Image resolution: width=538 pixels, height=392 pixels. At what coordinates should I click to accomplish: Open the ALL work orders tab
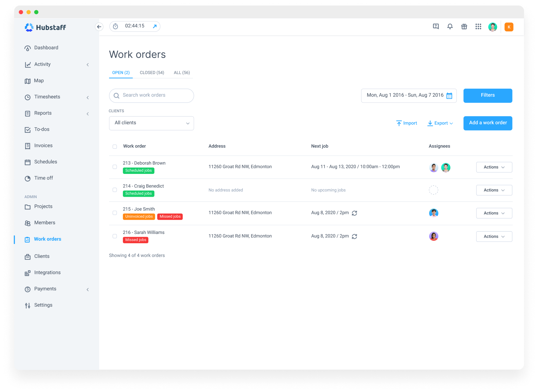(182, 72)
